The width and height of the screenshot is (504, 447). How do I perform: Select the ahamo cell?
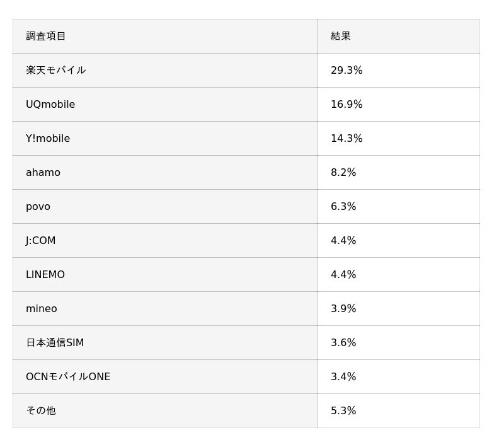coord(43,173)
